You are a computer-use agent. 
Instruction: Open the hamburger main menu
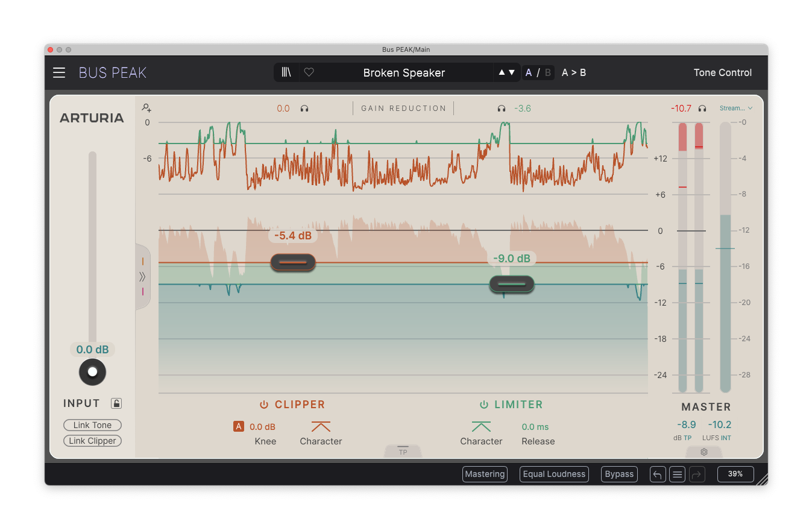(58, 72)
